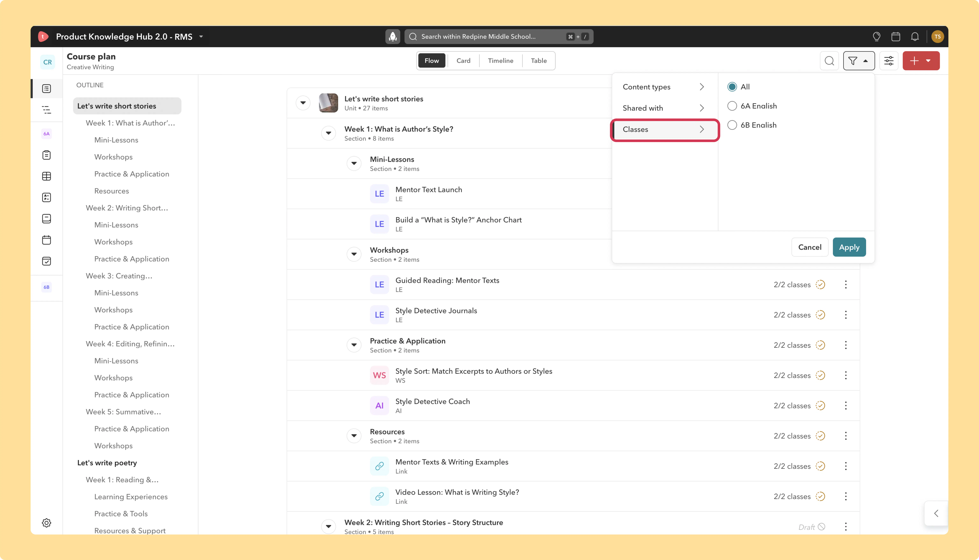Cancel the filter panel
Viewport: 979px width, 560px height.
coord(810,247)
